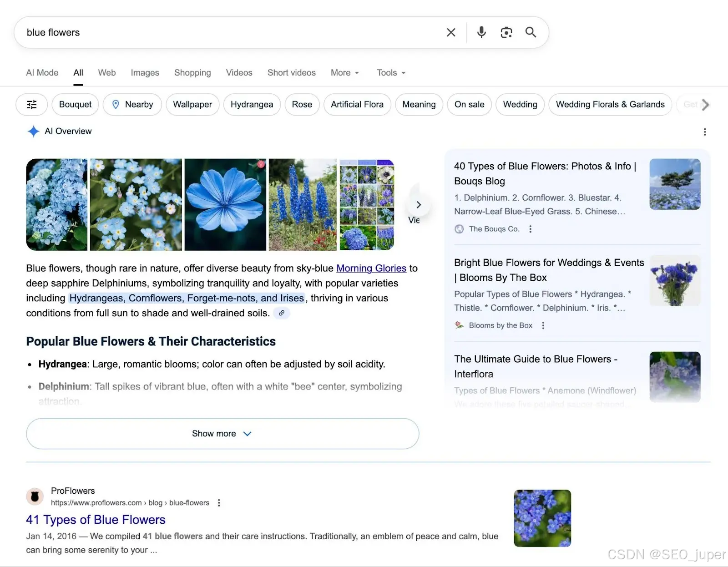Open three-dot menu beside ProFlowers URL
Screen dimensions: 728x567
point(219,503)
